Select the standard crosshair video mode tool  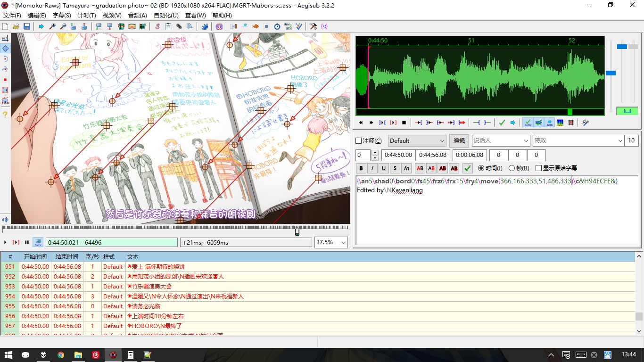(5, 38)
